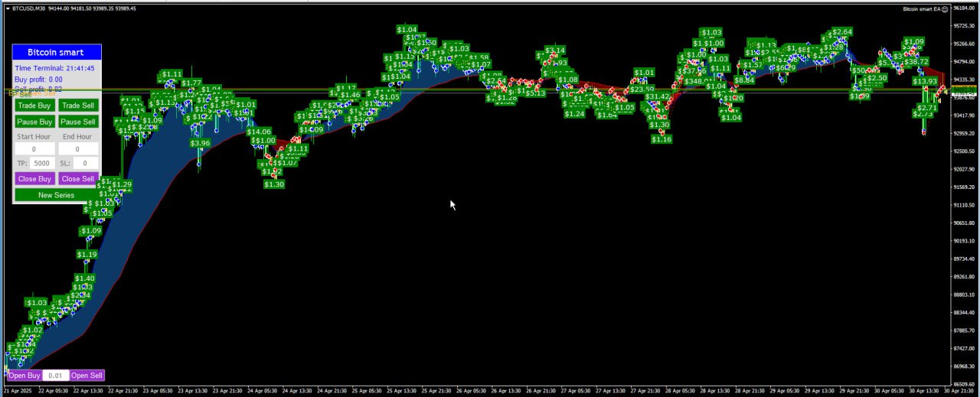
Task: Click the Trade Sell button
Action: pos(78,106)
